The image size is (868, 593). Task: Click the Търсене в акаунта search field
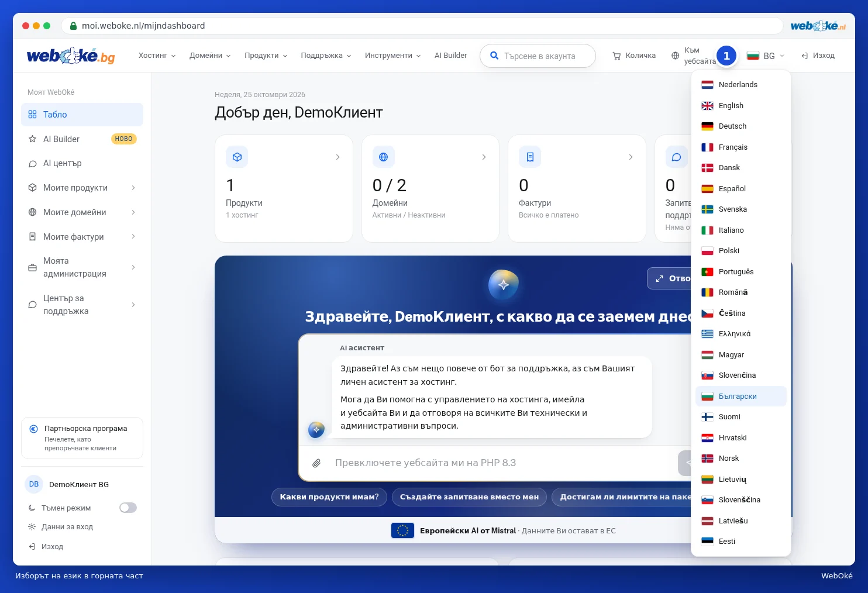pyautogui.click(x=538, y=56)
